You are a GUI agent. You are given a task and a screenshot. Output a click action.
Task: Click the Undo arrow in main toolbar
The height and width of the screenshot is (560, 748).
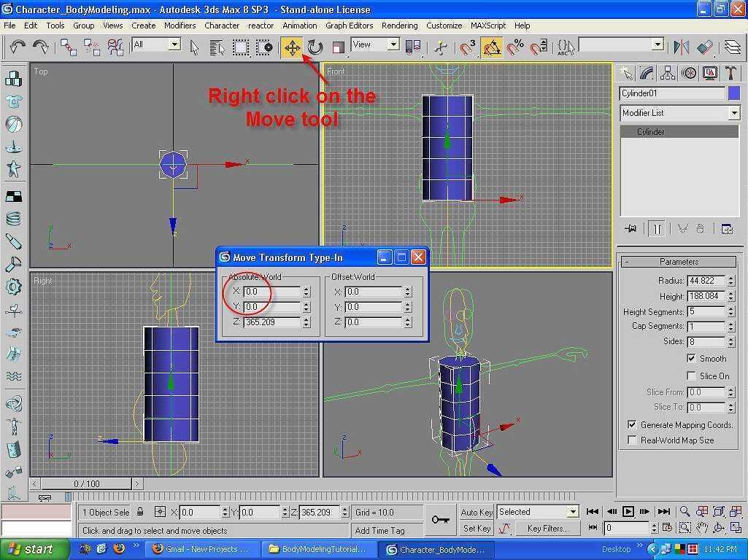point(18,47)
